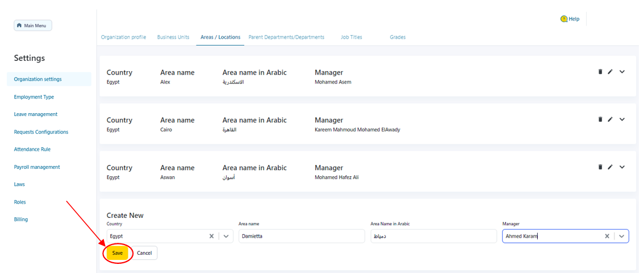Switch to Job Titles tab
Viewport: 644px width, 273px height.
352,37
